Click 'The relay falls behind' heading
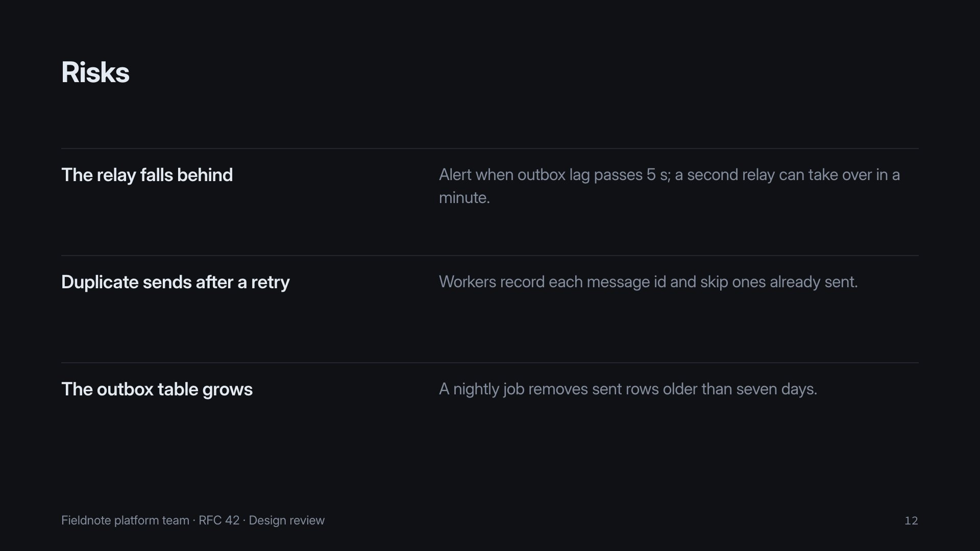Viewport: 980px width, 551px height. [147, 175]
